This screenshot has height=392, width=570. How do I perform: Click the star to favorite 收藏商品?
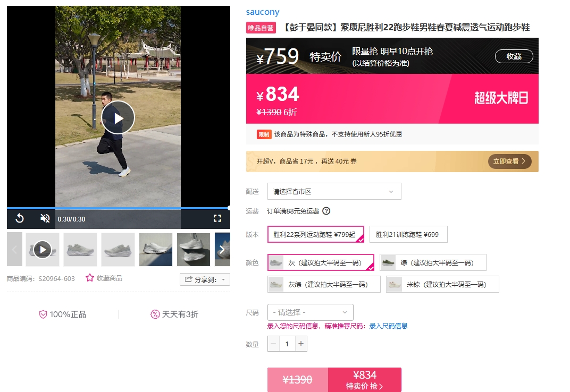pos(89,278)
